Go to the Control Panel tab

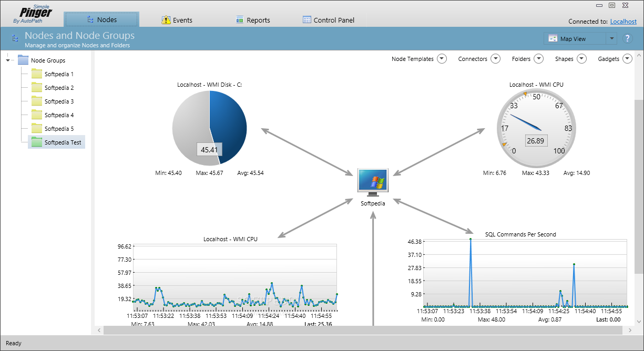[x=328, y=20]
